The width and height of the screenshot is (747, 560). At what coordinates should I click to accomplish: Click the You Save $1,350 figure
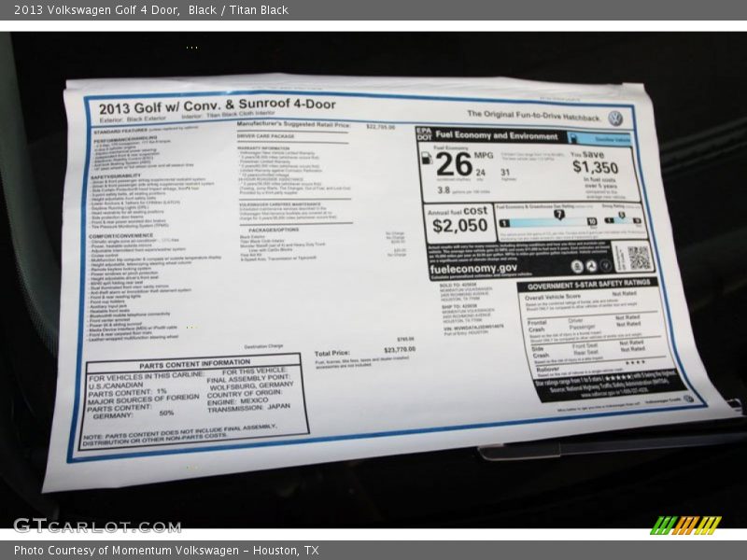(x=594, y=167)
